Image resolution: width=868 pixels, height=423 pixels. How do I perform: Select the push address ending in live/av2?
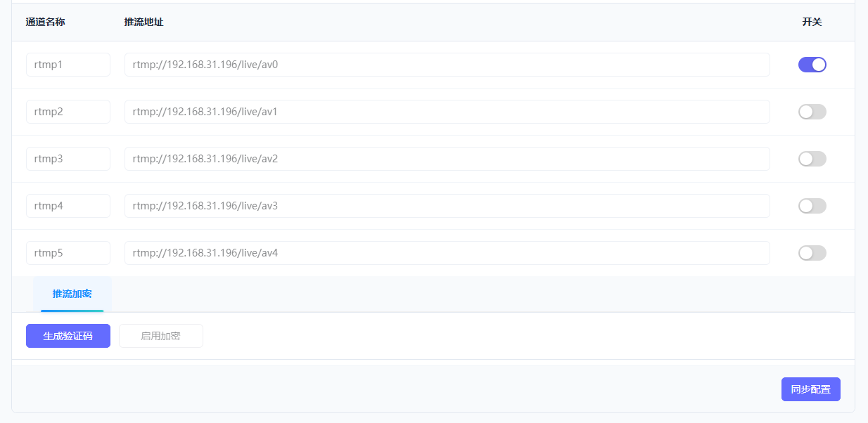tap(447, 159)
